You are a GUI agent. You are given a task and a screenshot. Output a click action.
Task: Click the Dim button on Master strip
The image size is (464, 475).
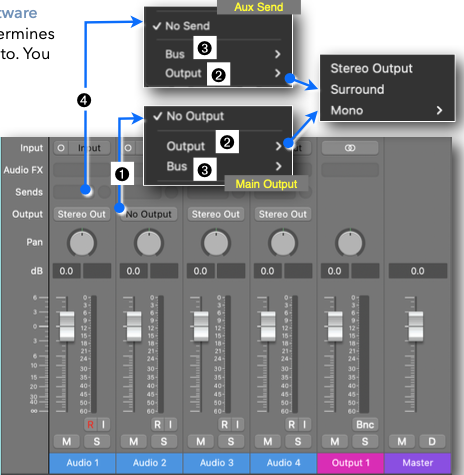tap(432, 441)
